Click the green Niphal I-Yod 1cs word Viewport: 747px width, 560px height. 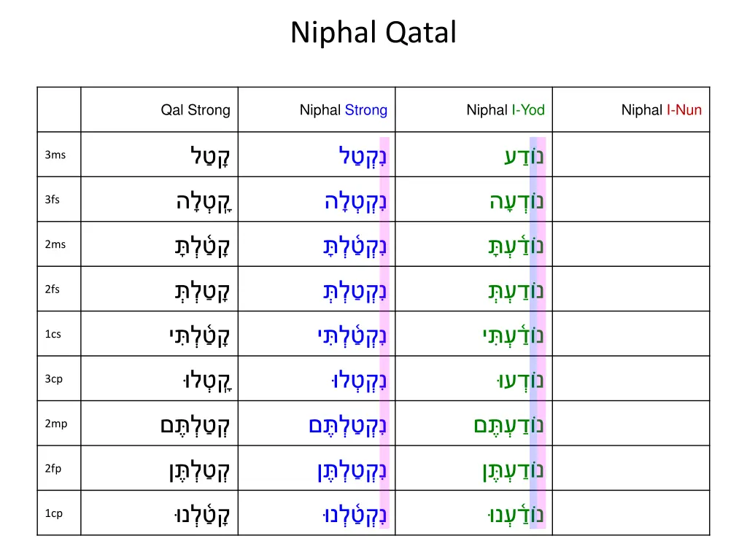pyautogui.click(x=513, y=334)
